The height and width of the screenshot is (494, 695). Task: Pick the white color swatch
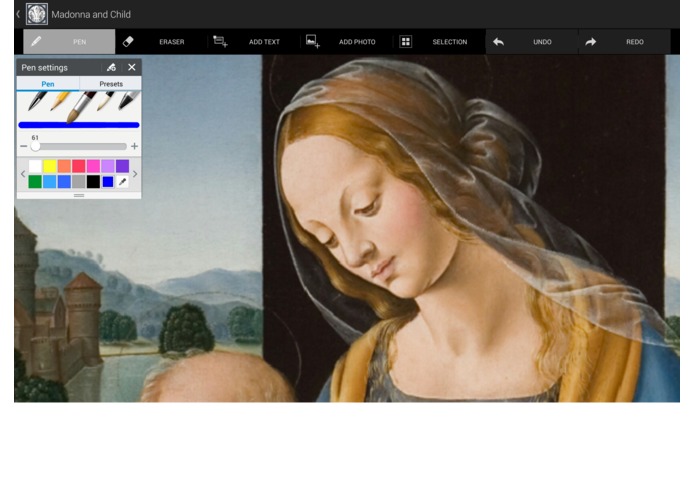pos(35,166)
